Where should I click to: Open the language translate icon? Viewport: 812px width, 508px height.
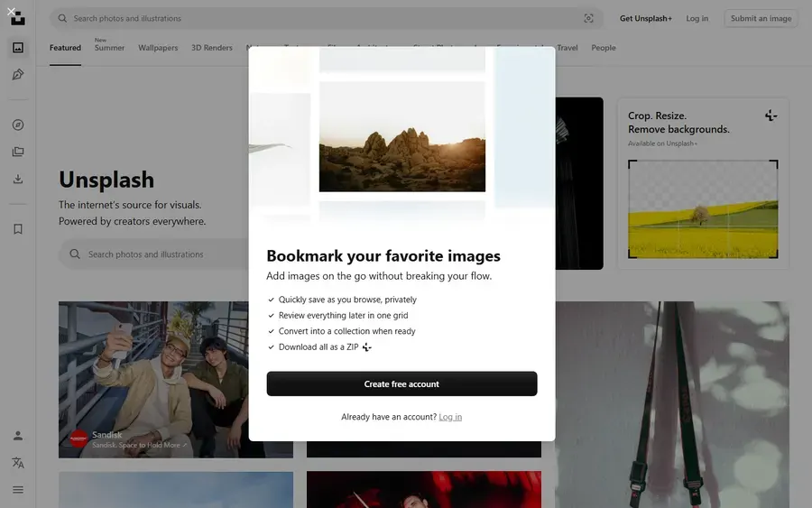pos(18,462)
